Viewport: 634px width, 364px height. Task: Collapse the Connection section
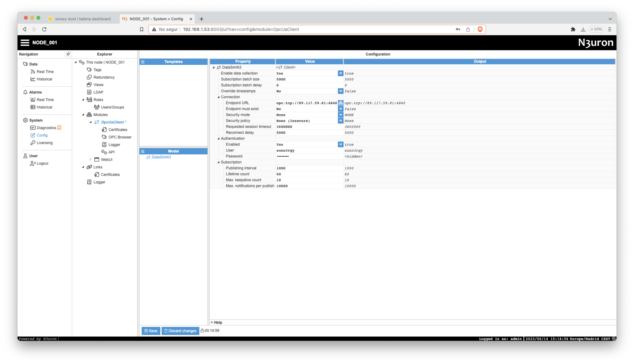(219, 97)
